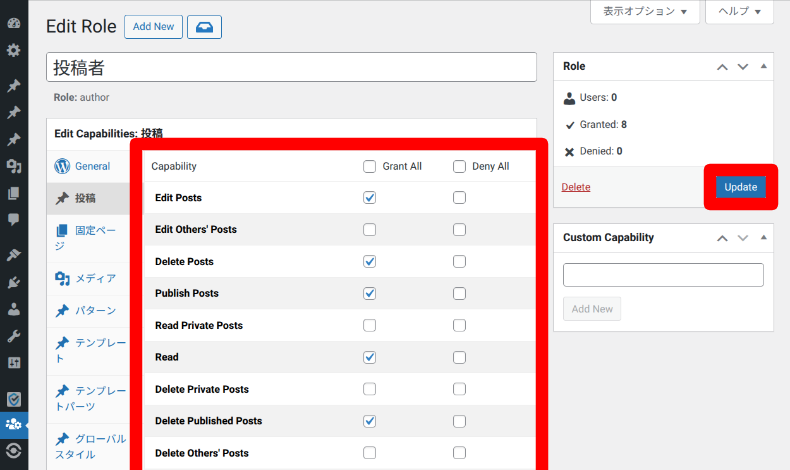790x470 pixels.
Task: Collapse the Role panel using its toggle triangle
Action: tap(764, 67)
